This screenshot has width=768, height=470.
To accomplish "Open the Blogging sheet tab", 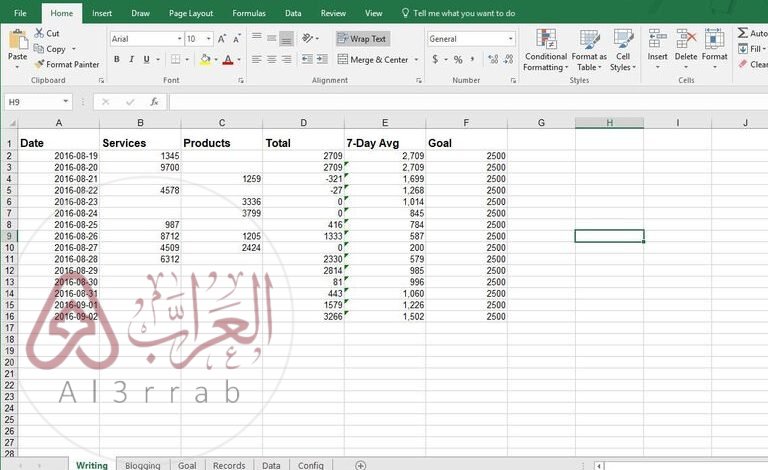I will [143, 465].
